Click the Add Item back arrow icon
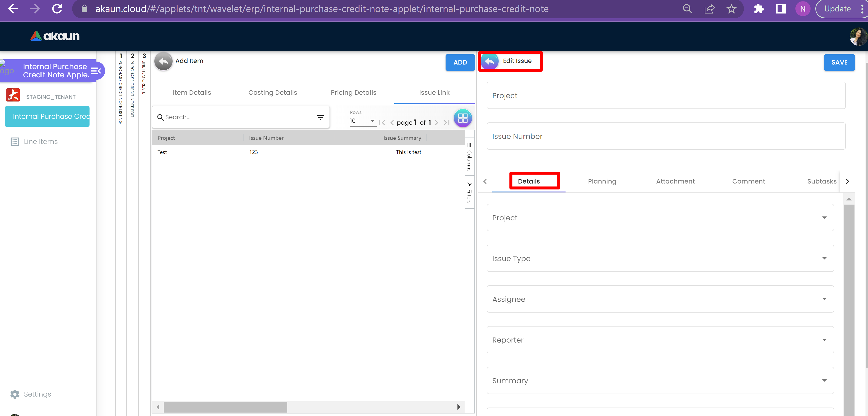Screen dimensions: 868x416 [x=163, y=61]
